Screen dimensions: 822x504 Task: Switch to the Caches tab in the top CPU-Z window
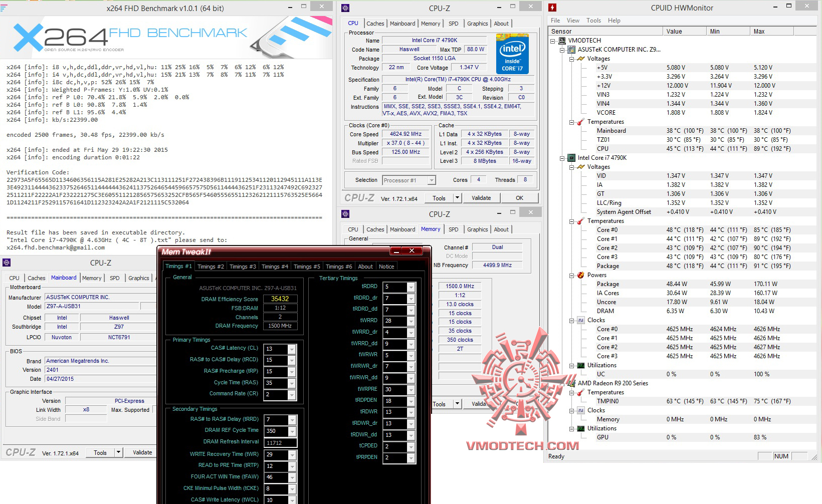pyautogui.click(x=375, y=24)
